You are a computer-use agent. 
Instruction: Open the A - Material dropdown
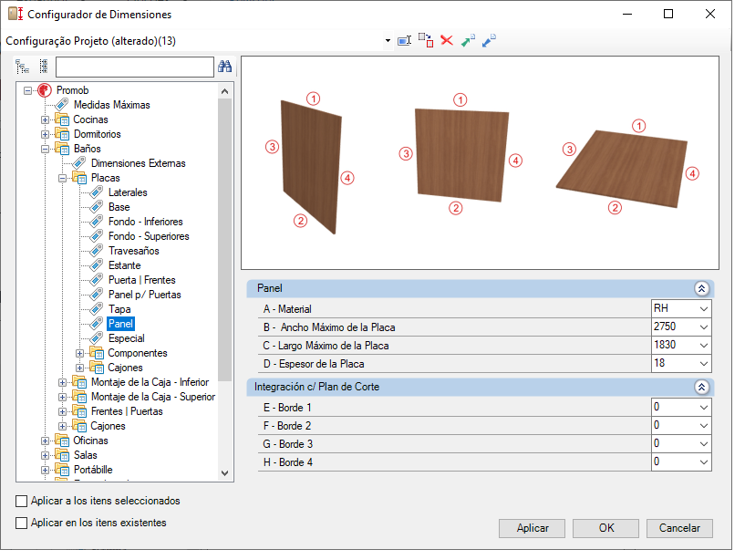[x=704, y=309]
